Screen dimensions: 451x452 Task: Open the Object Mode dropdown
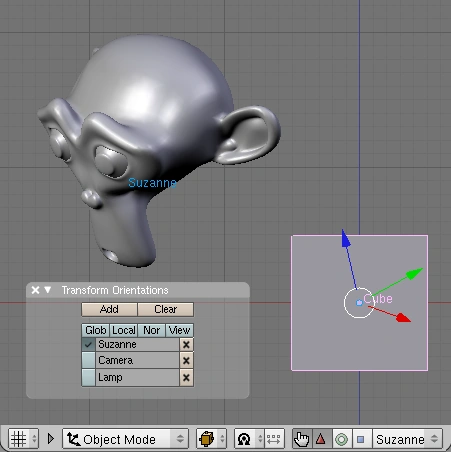(126, 439)
